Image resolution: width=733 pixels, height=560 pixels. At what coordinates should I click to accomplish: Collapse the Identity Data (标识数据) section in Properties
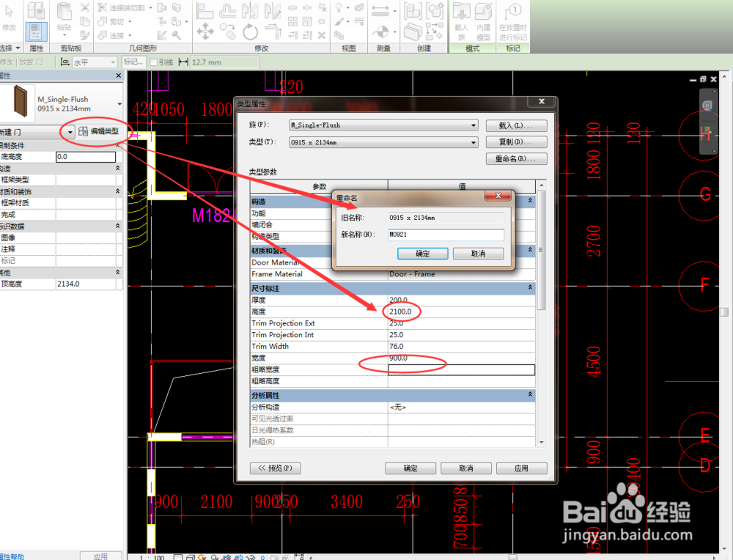pyautogui.click(x=118, y=226)
